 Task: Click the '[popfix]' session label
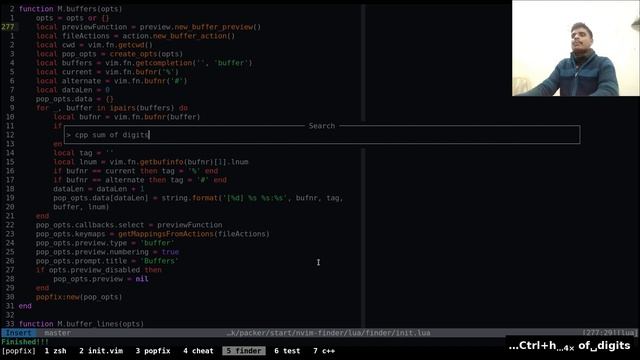pyautogui.click(x=18, y=351)
